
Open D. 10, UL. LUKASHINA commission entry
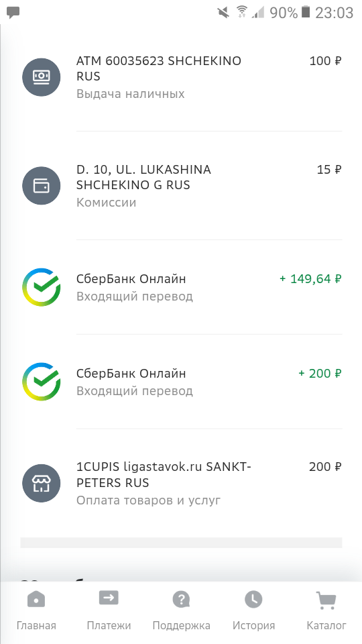[181, 186]
